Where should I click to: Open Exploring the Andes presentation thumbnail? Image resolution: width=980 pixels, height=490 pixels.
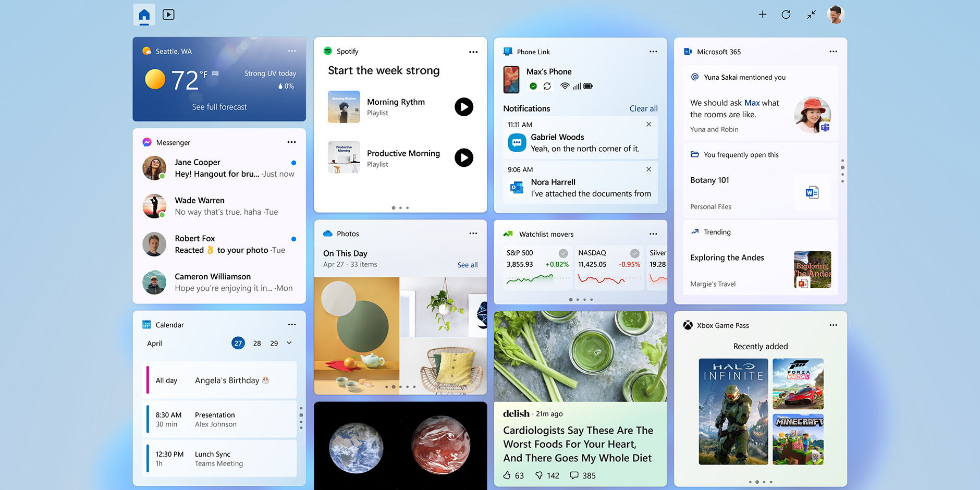(x=812, y=269)
